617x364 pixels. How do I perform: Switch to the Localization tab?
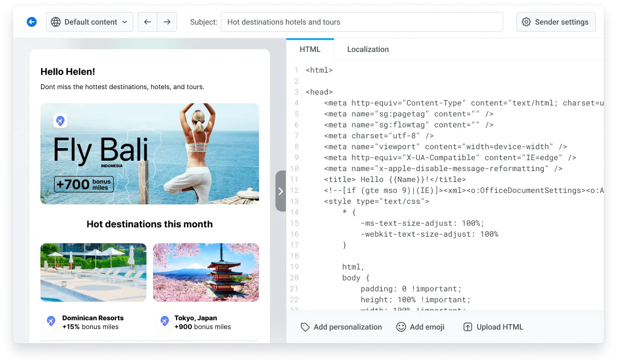click(x=368, y=49)
